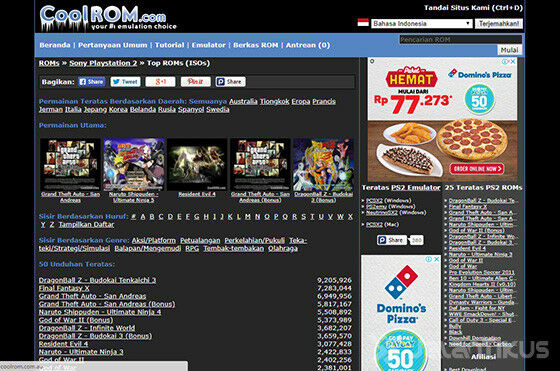This screenshot has height=371, width=560.
Task: Share page via Facebook Share button
Action: 92,82
